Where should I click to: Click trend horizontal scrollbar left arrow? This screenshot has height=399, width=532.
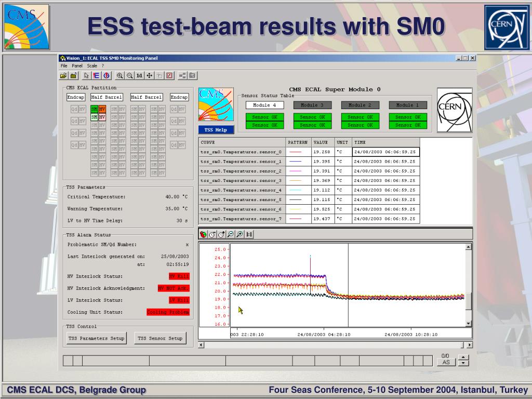coord(201,345)
